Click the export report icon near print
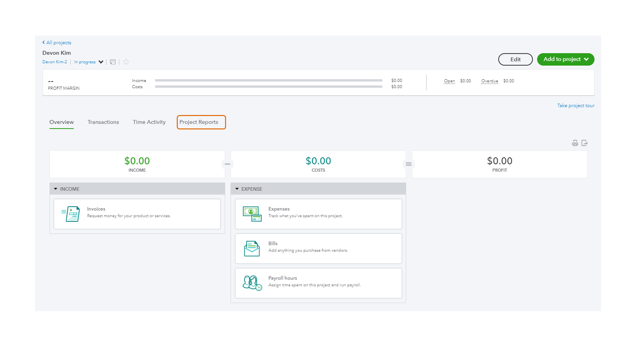This screenshot has width=644, height=338. [x=585, y=143]
